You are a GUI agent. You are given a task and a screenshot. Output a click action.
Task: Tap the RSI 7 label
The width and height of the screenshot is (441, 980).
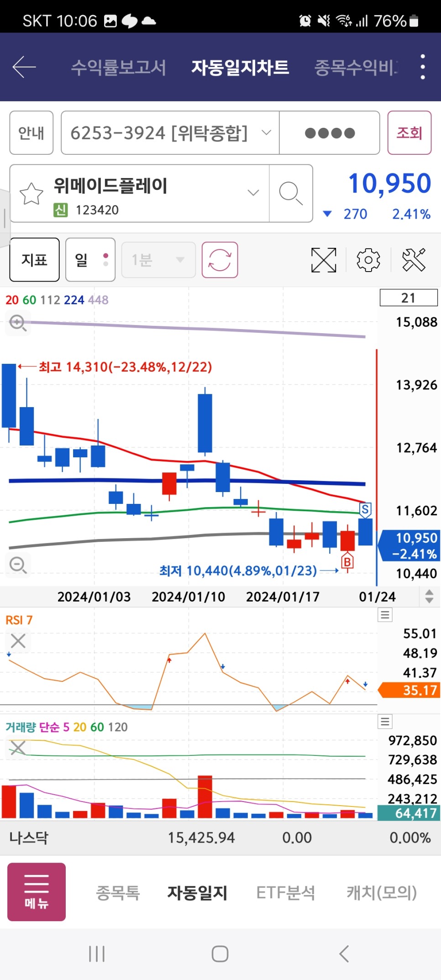click(x=19, y=620)
